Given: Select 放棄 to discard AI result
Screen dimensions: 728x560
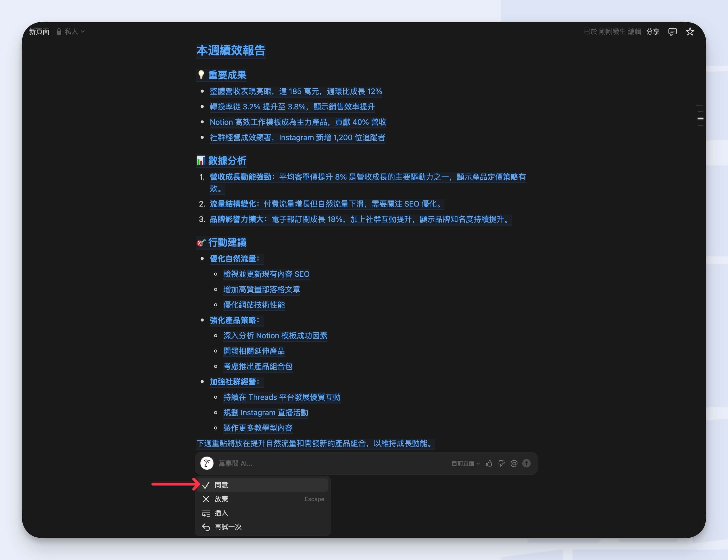Looking at the screenshot, I should (263, 499).
